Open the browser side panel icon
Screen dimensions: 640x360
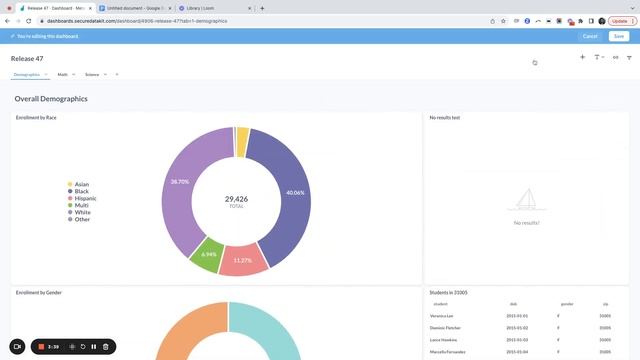pos(591,21)
